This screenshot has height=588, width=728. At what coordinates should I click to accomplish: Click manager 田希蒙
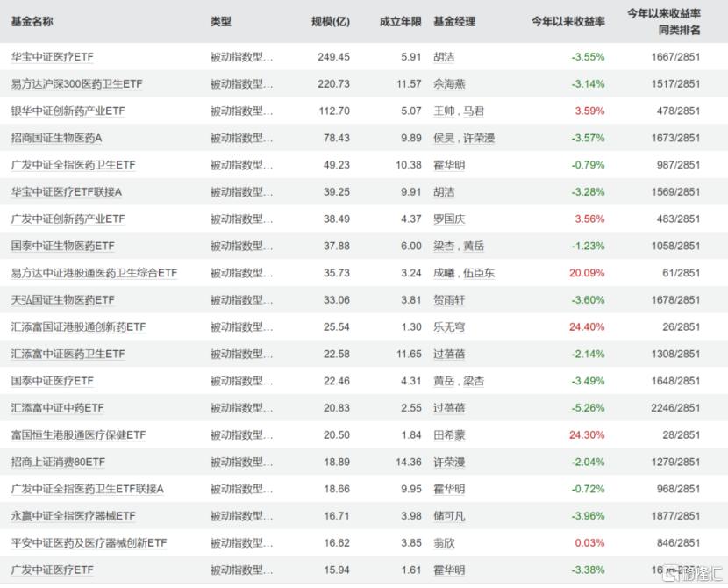point(449,434)
